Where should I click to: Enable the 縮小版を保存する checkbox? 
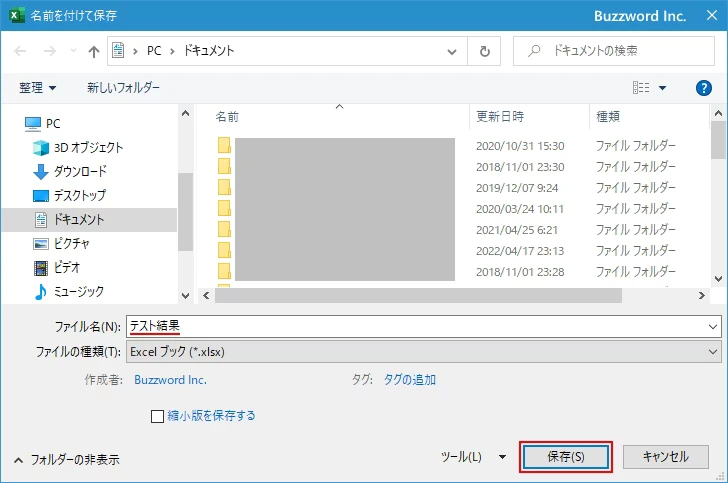(x=157, y=416)
